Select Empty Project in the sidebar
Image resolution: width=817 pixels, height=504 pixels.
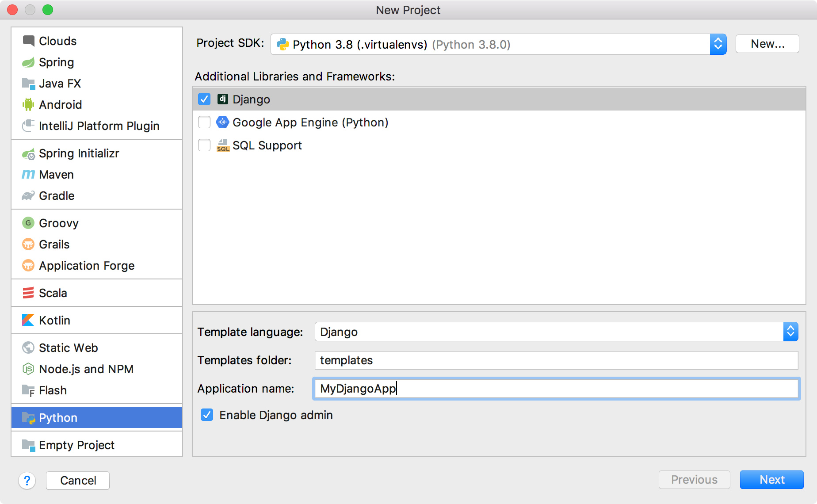[x=76, y=445]
